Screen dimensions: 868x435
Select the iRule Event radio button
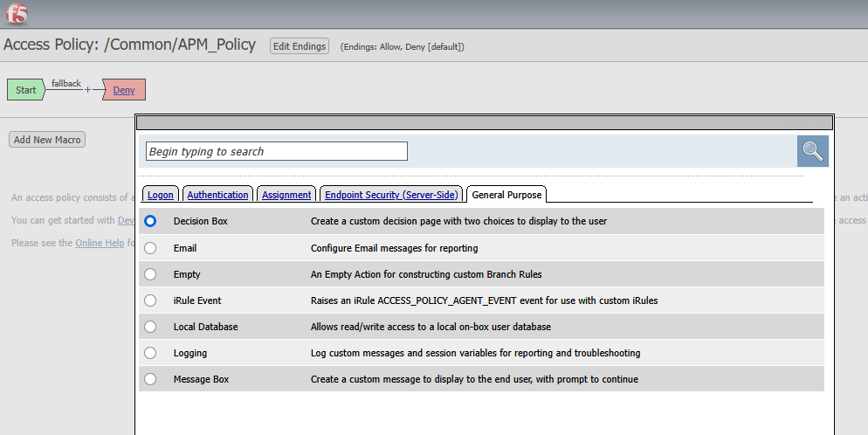[150, 300]
